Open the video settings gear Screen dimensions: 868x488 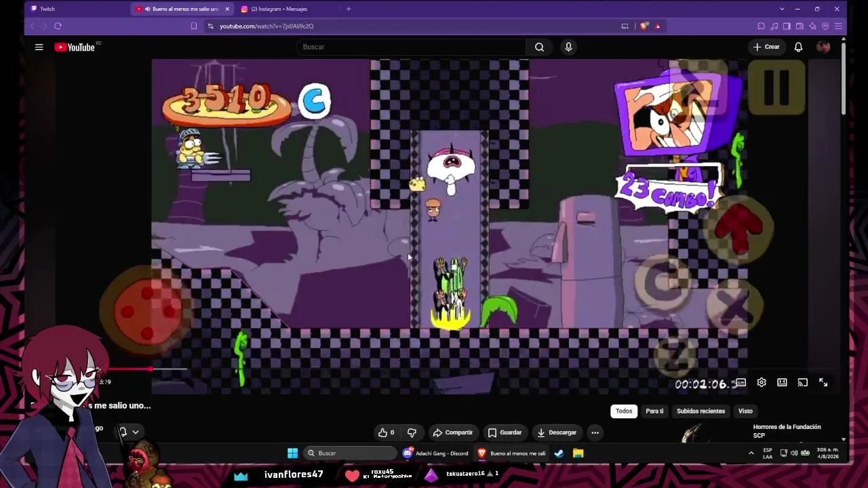point(762,382)
